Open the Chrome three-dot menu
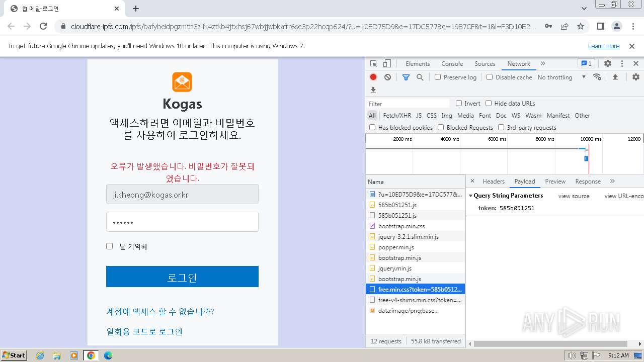 (x=632, y=26)
